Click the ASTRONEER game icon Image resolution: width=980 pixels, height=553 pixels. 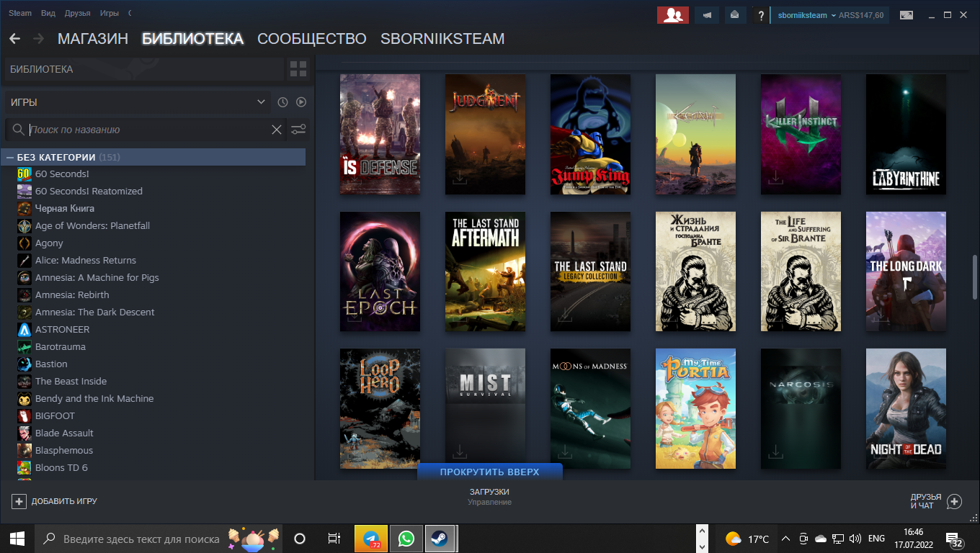tap(24, 330)
